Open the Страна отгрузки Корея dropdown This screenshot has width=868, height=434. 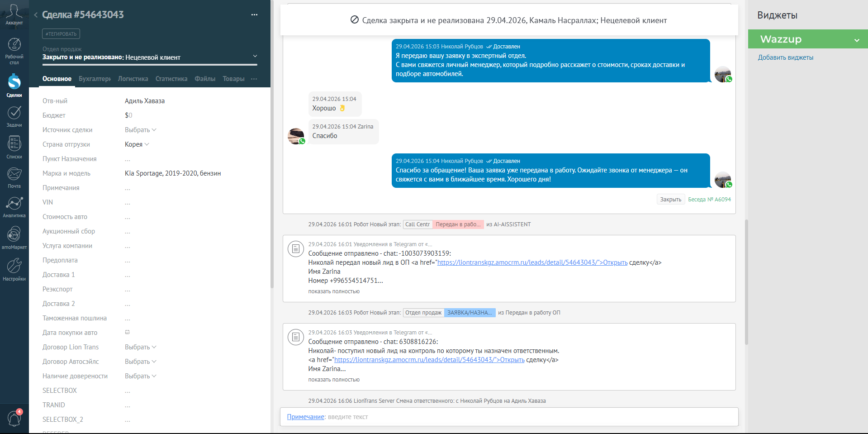click(137, 144)
